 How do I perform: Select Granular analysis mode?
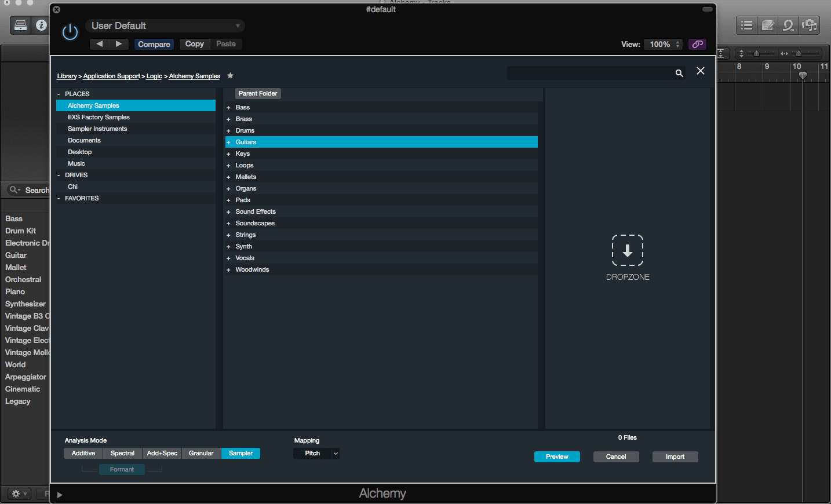[201, 453]
